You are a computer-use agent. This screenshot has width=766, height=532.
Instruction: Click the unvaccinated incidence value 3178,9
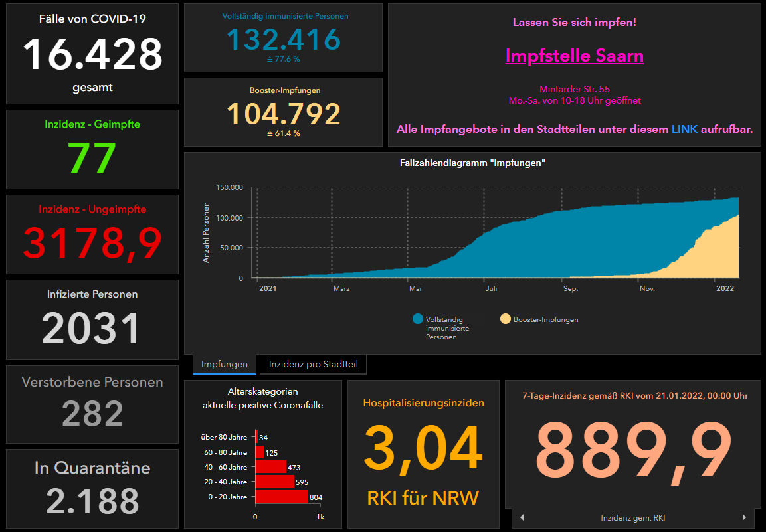(x=92, y=243)
